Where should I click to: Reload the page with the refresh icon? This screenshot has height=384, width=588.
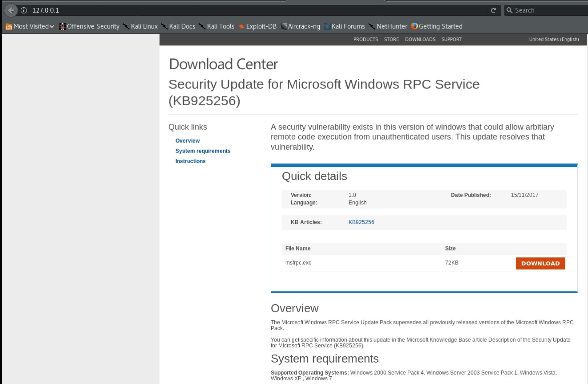[x=493, y=10]
